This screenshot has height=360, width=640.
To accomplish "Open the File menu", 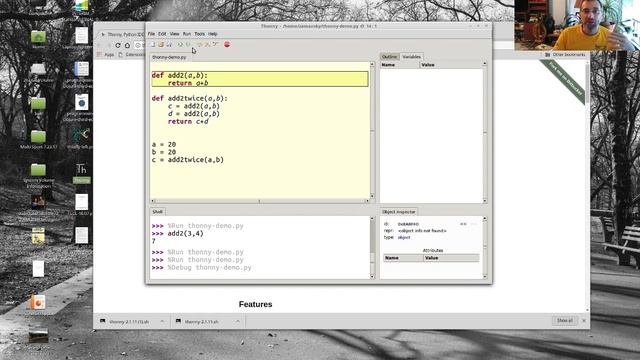I will click(x=151, y=34).
